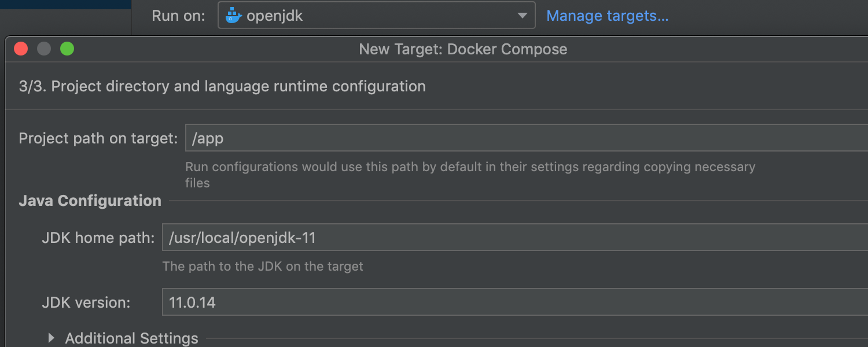Open the Run on dropdown arrow
This screenshot has width=868, height=347.
pos(522,16)
